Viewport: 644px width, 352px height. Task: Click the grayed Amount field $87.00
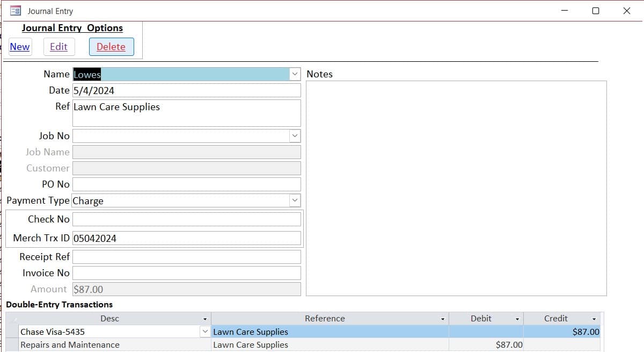coord(187,289)
